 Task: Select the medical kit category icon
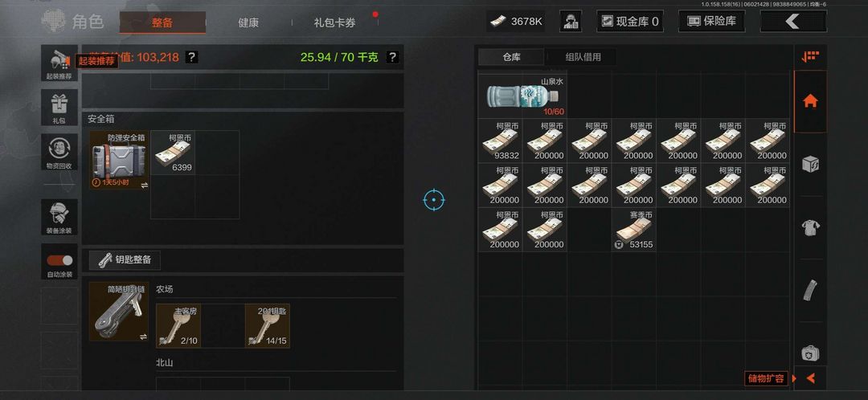tap(810, 353)
